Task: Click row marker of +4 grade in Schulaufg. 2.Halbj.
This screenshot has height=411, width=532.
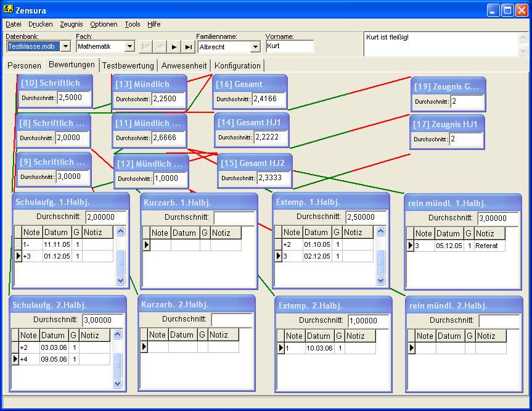Action: tap(15, 359)
